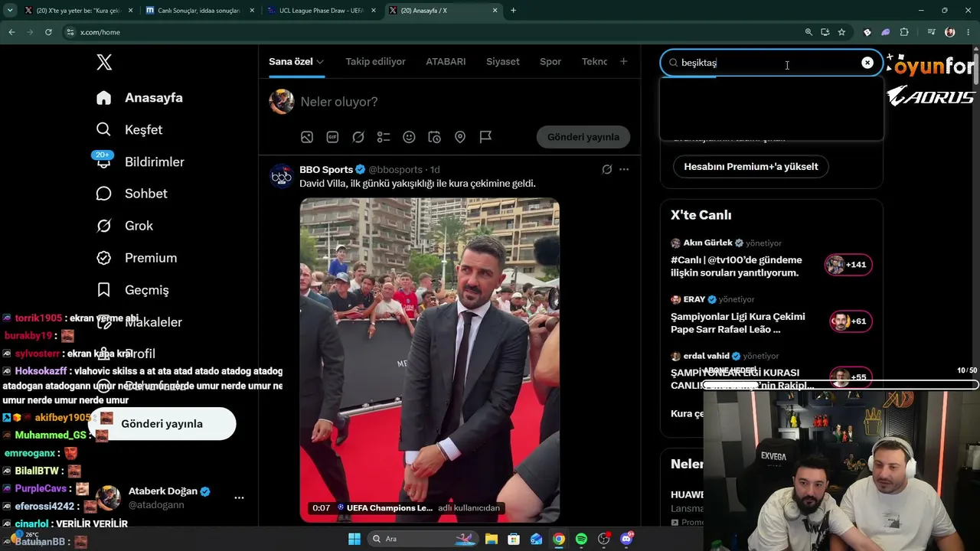Play the David Villa video
The width and height of the screenshot is (980, 551).
430,360
